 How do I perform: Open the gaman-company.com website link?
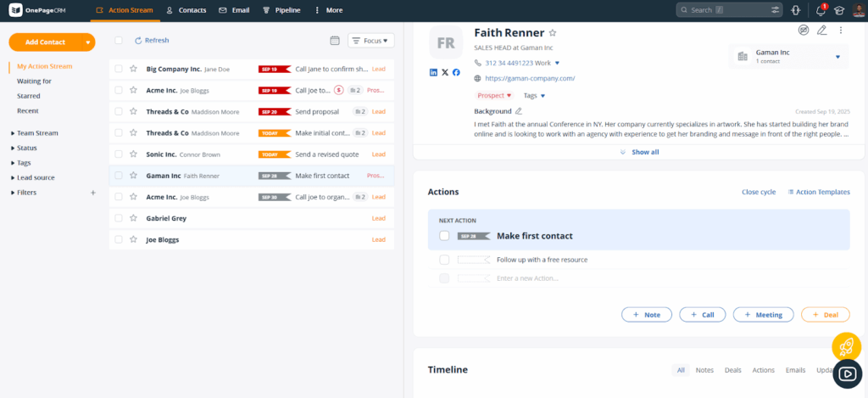tap(530, 78)
